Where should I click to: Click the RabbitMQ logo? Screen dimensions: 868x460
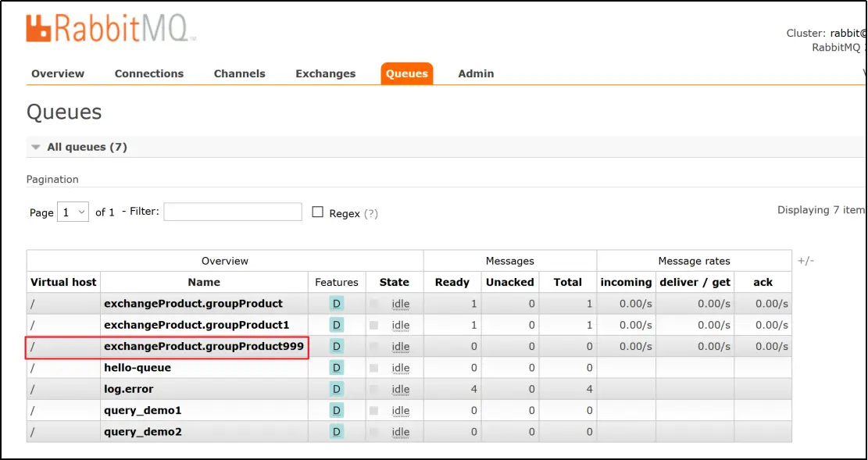tap(110, 30)
